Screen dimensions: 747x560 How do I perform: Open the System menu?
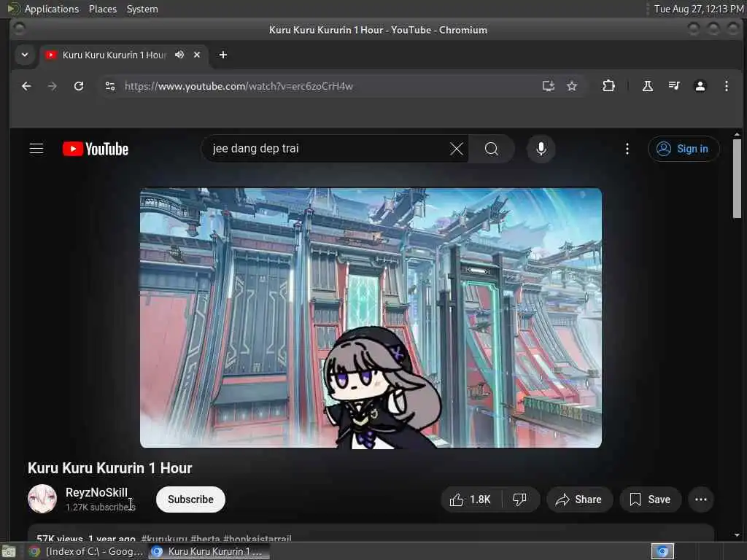(x=142, y=9)
